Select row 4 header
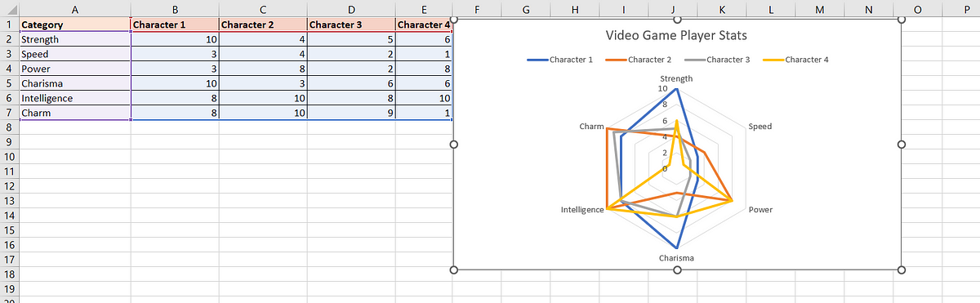The height and width of the screenshot is (303, 980). (9, 69)
